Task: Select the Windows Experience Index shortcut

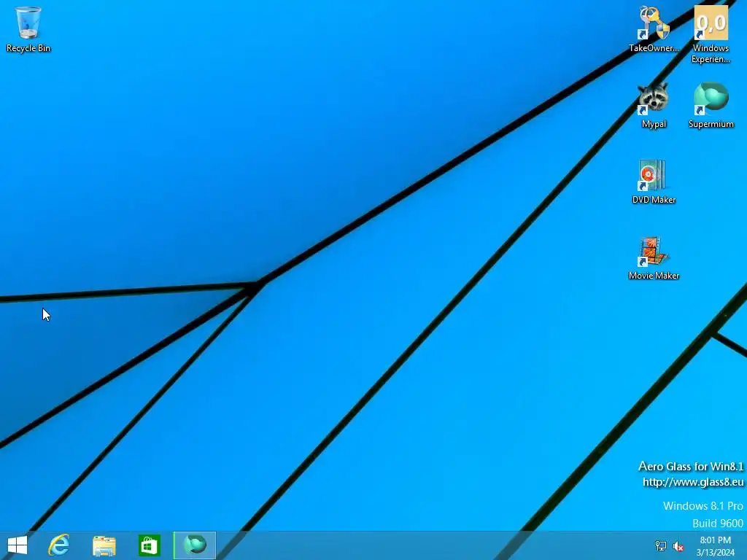Action: click(711, 34)
